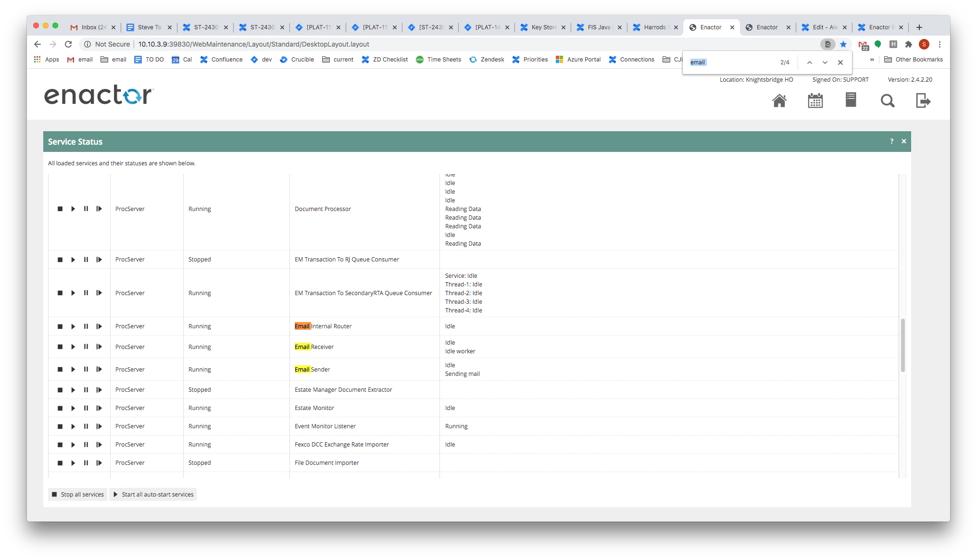Expand the hidden bookmarks overflow chevron

pos(872,59)
